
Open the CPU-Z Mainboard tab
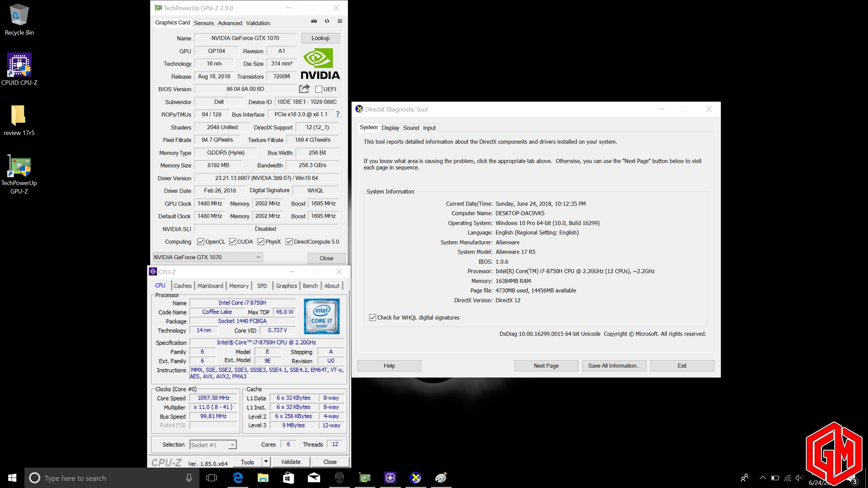[210, 286]
